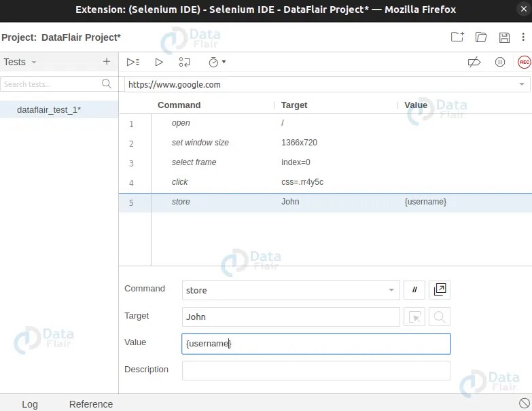
Task: Click the project name DataFlair Project*
Action: click(81, 37)
